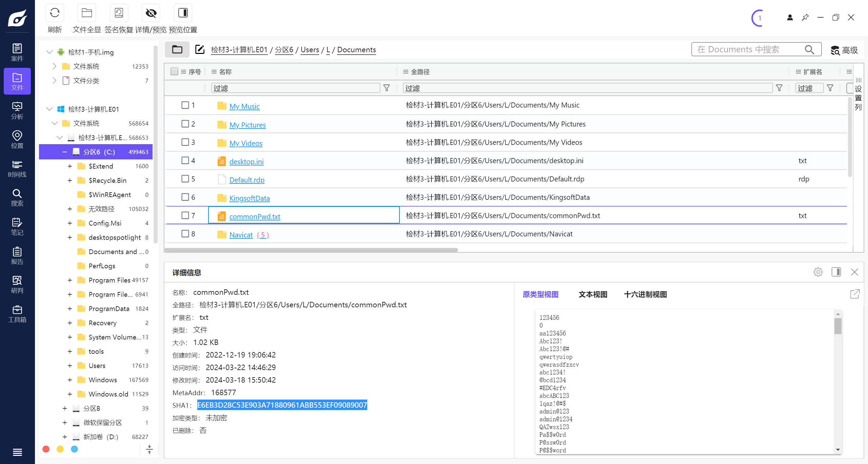Open the 研判 sidebar icon
The width and height of the screenshot is (868, 464).
[17, 285]
